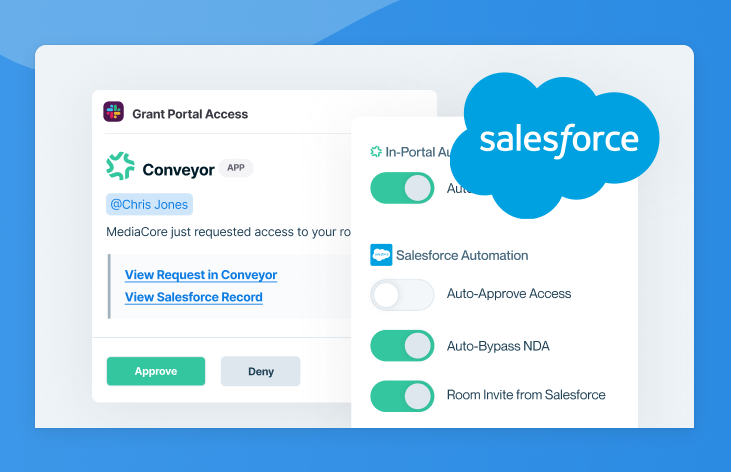The height and width of the screenshot is (472, 731).
Task: Enable the Auto-Approve Access toggle
Action: click(402, 295)
